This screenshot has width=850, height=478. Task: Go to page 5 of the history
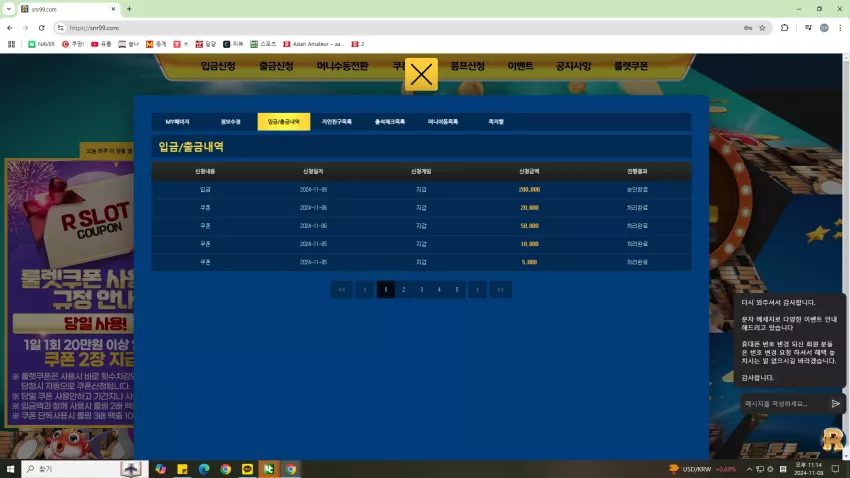(x=457, y=289)
